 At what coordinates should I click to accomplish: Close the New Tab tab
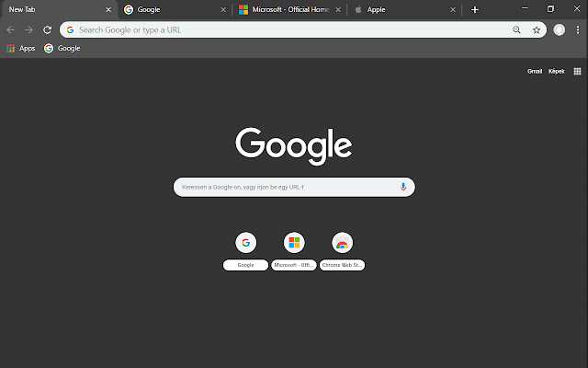click(108, 10)
